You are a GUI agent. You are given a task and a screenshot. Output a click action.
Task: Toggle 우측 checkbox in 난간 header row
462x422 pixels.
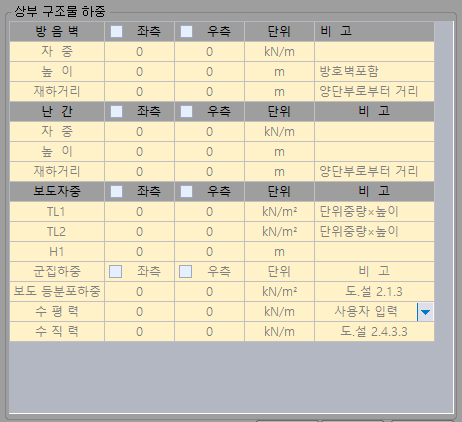186,112
